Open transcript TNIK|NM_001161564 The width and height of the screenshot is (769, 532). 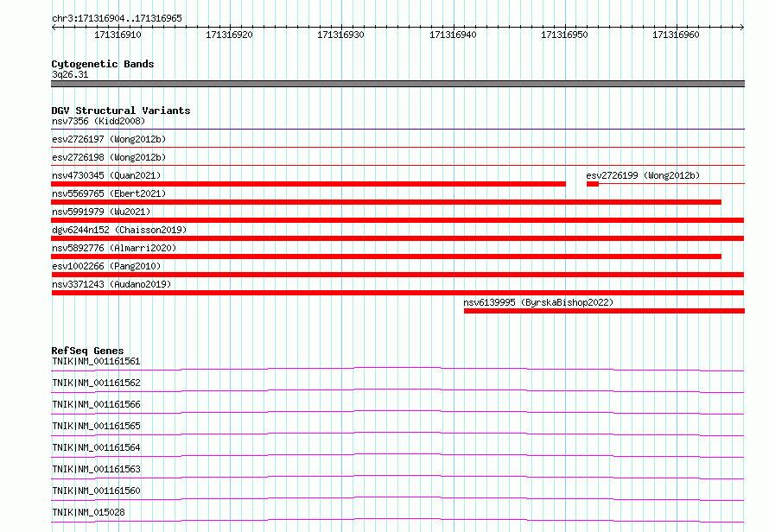point(96,447)
